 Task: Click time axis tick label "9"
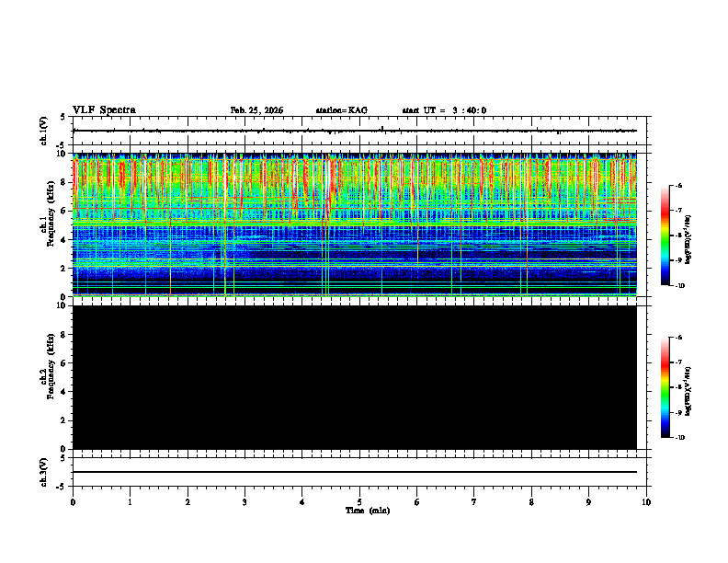pyautogui.click(x=588, y=502)
